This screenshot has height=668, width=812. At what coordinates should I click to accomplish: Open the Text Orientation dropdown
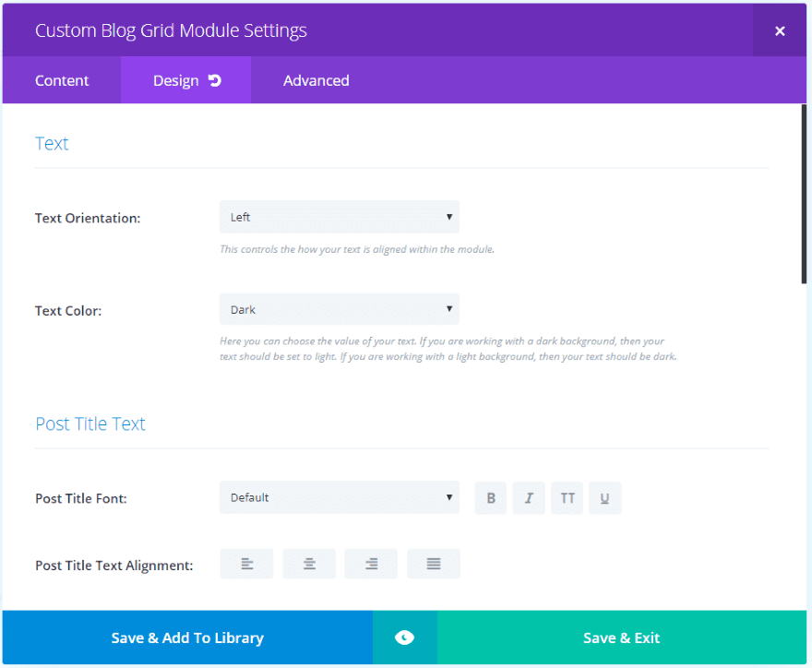[x=340, y=217]
